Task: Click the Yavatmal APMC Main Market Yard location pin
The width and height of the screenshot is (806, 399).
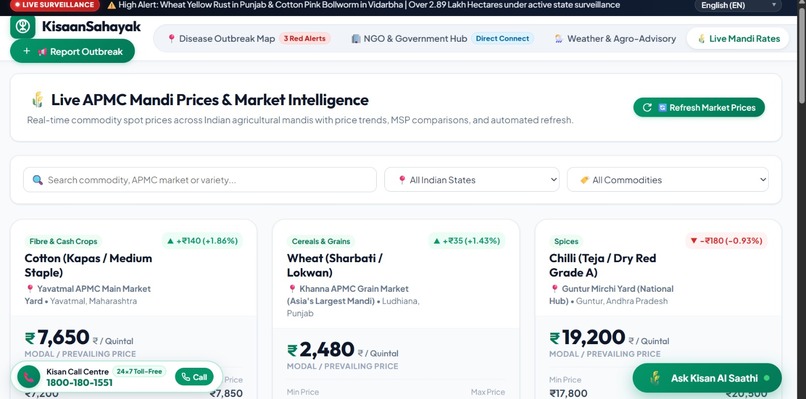Action: pos(30,289)
